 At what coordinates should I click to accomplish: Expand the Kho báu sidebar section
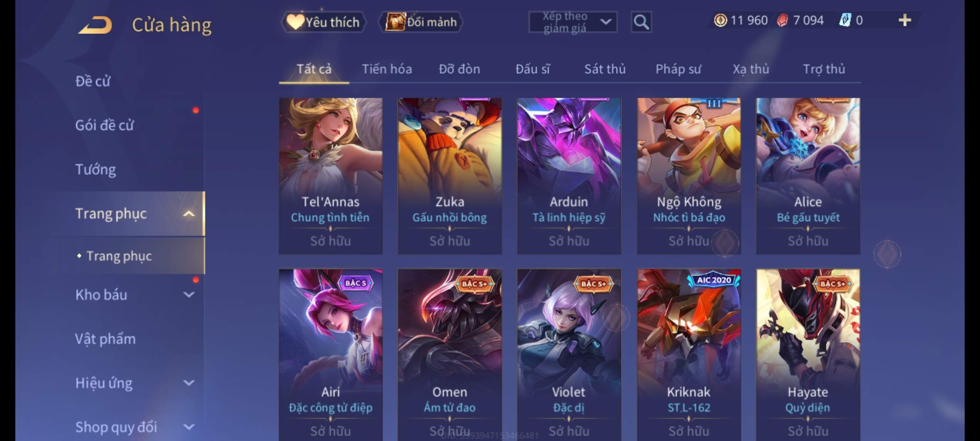click(189, 295)
